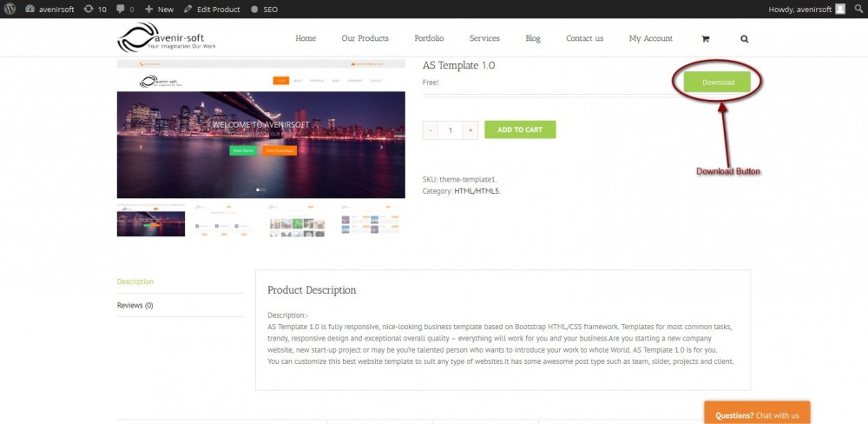Open the shopping cart icon
Image resolution: width=868 pixels, height=424 pixels.
(x=705, y=39)
